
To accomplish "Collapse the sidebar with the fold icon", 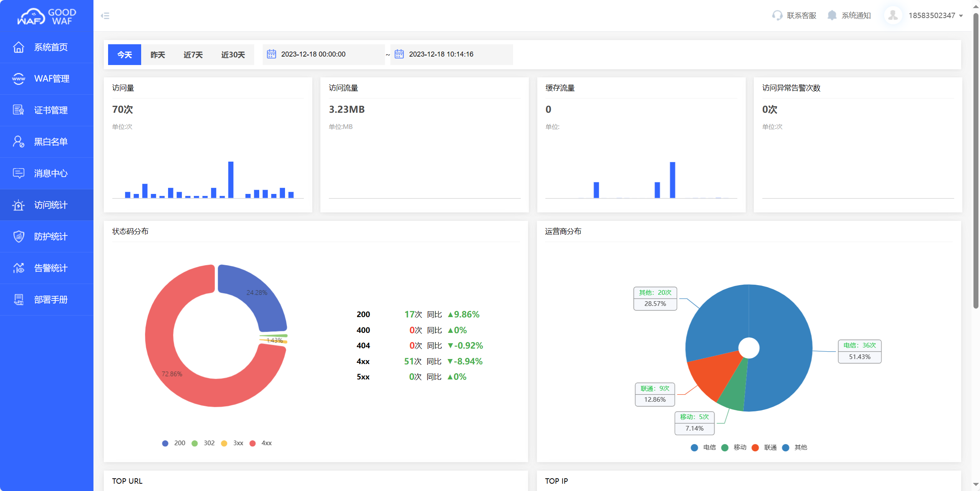I will [105, 16].
